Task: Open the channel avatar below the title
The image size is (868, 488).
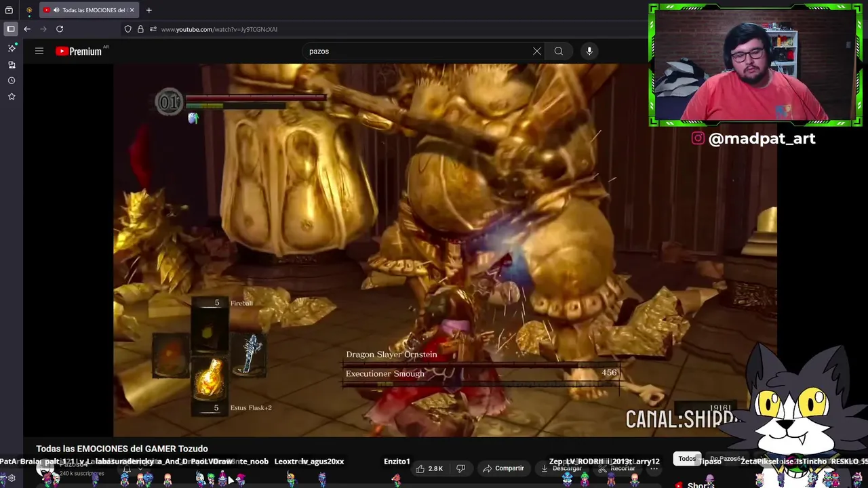Action: point(45,469)
